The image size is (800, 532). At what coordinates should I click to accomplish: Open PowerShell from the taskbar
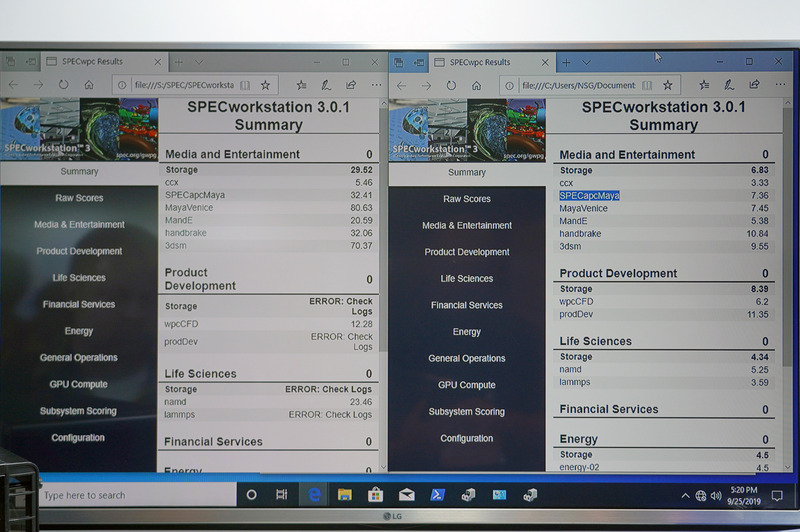[x=438, y=495]
